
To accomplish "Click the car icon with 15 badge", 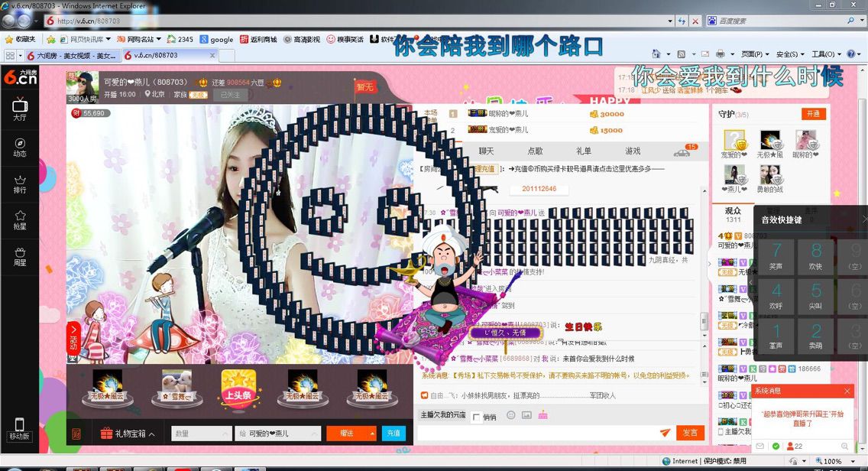I will point(682,152).
